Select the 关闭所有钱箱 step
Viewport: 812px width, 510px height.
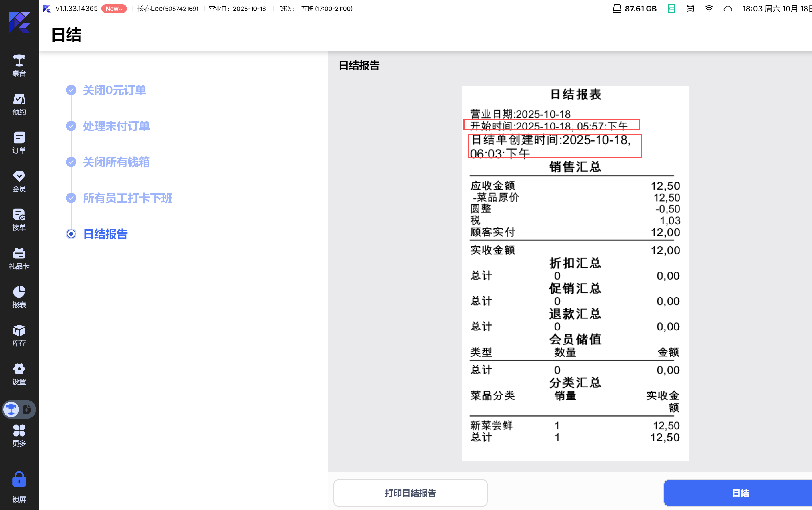pyautogui.click(x=116, y=162)
